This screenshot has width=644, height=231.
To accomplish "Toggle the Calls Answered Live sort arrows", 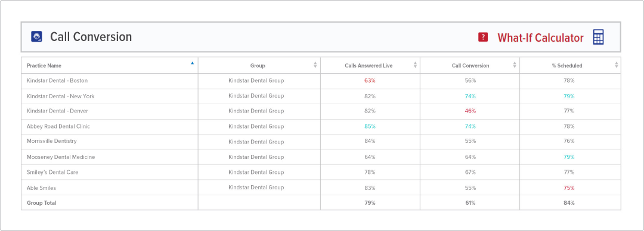I will (415, 65).
